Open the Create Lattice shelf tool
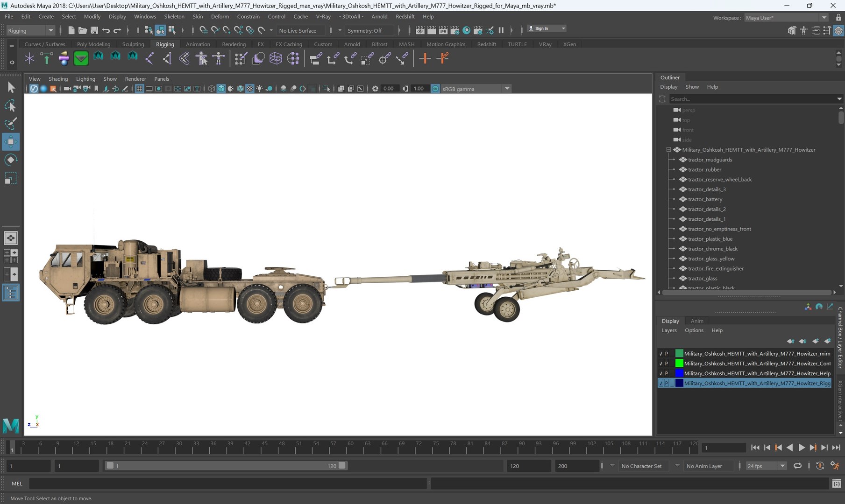The image size is (845, 504). [x=276, y=58]
